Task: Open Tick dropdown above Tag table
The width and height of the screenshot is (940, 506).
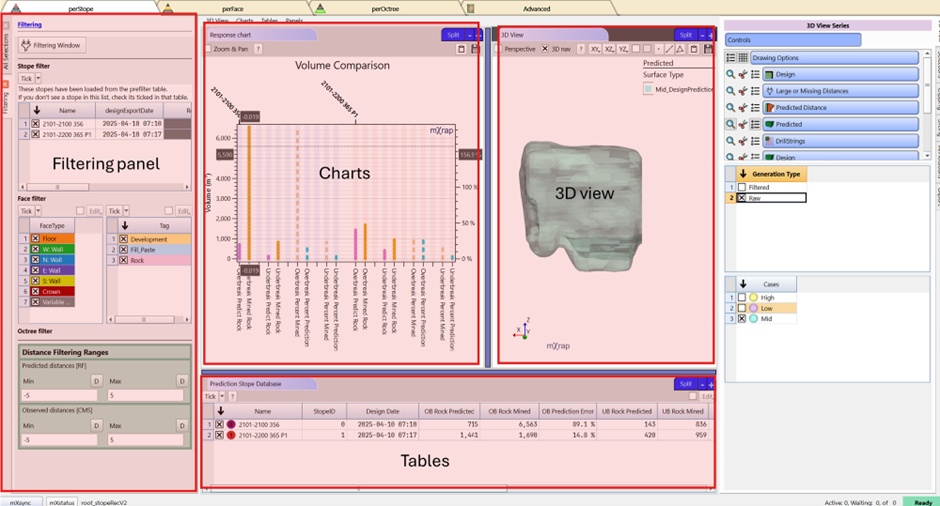Action: tap(126, 211)
